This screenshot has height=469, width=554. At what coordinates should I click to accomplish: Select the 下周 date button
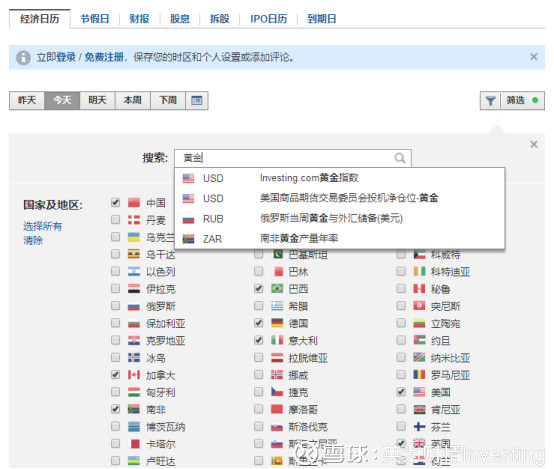pos(168,100)
